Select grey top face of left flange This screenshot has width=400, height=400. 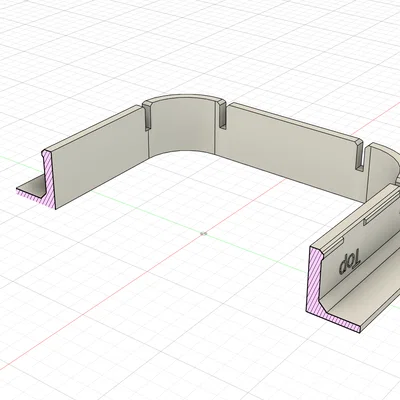click(34, 184)
